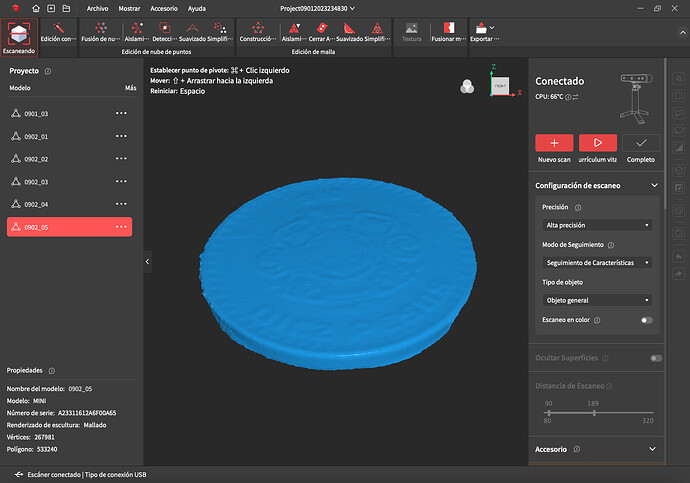Click the red Revo Scan logo
Screen dimensions: 690x483
click(16, 8)
